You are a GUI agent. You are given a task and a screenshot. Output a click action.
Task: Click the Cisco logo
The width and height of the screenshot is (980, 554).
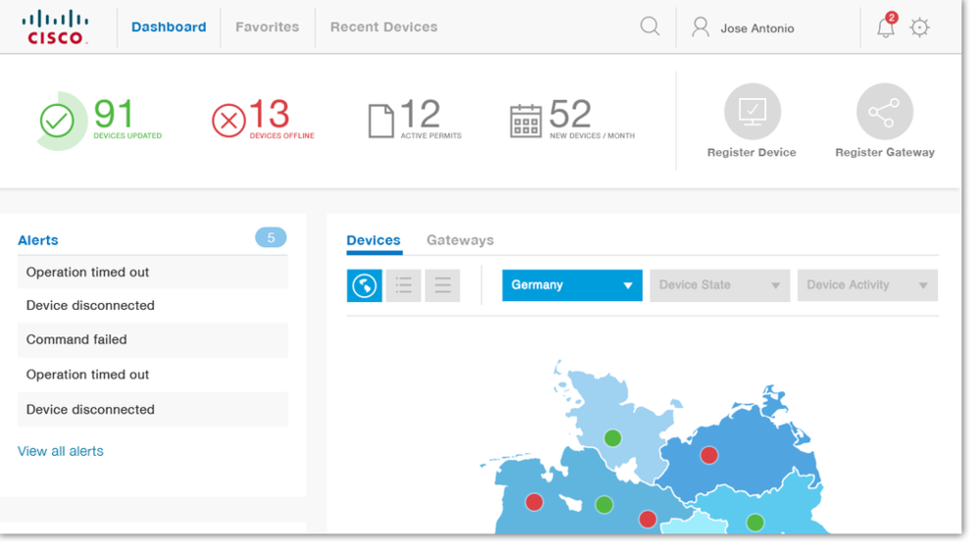(x=55, y=26)
